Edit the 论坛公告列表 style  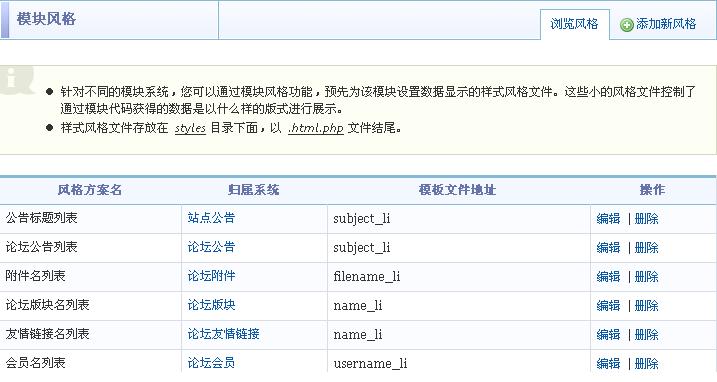(608, 247)
